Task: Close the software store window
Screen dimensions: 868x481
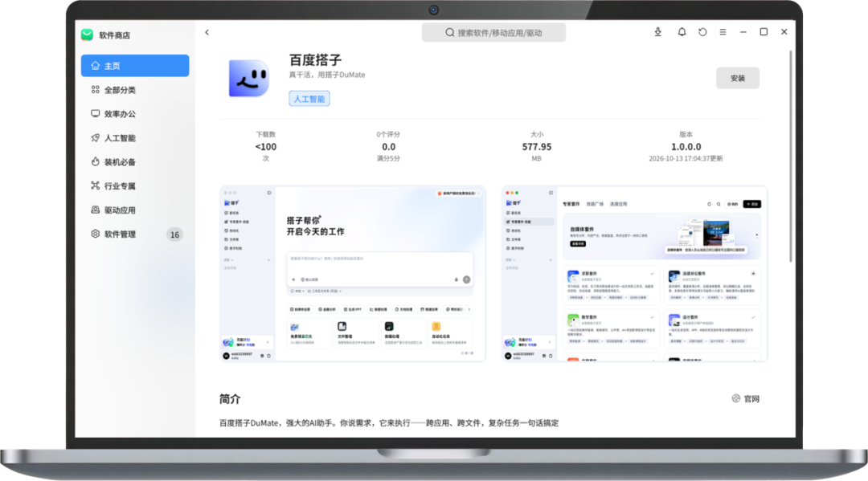Action: coord(784,32)
